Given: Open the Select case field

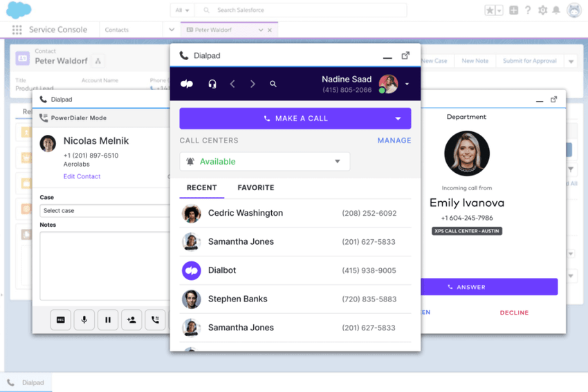Looking at the screenshot, I should (x=104, y=211).
